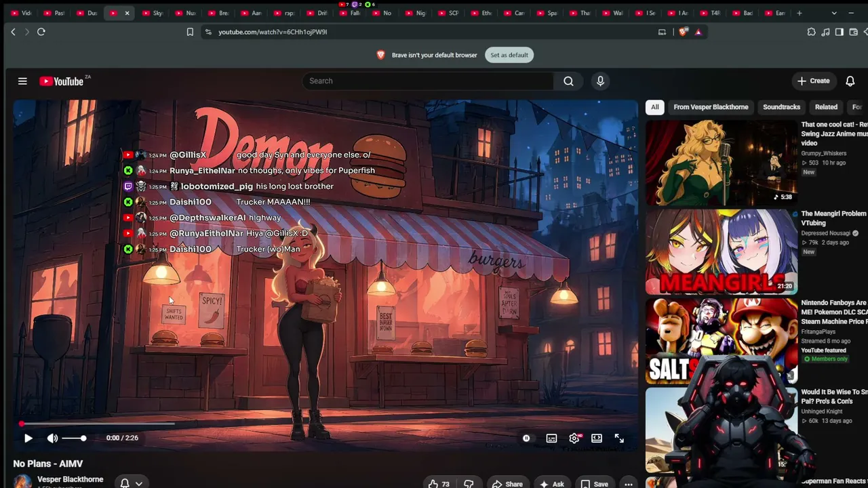Click the 'No Plans - AIMV' video title
This screenshot has width=868, height=488.
pos(48,464)
